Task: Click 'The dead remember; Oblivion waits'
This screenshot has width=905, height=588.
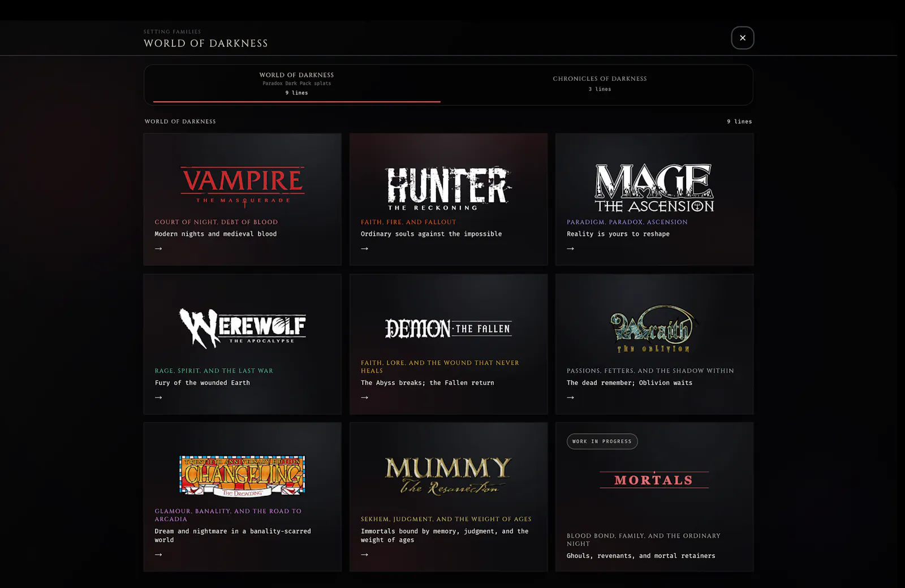Action: (x=630, y=383)
